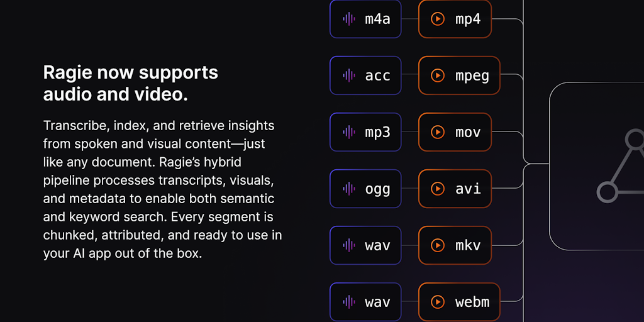Click waveform icon in wav chip beside mkv
Viewport: 644px width, 322px height.
[348, 245]
